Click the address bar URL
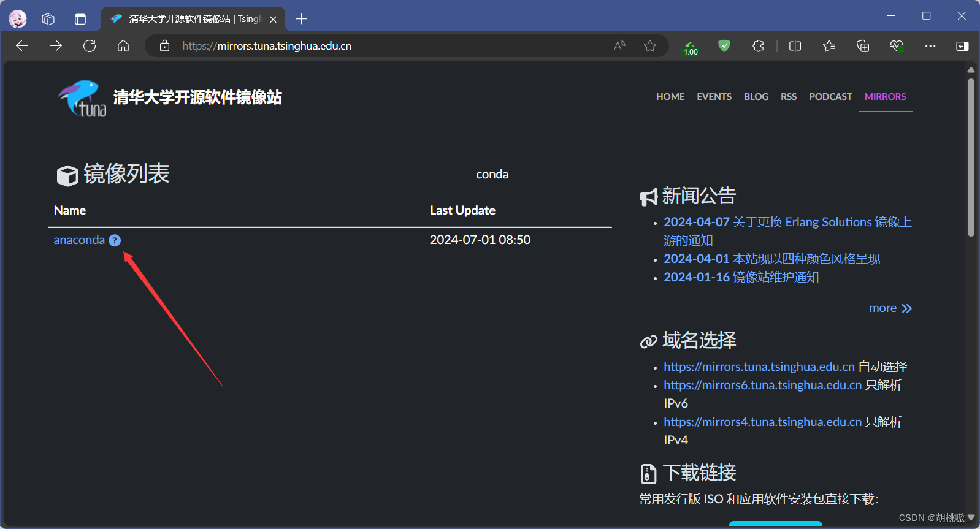Screen dimensions: 980x529 [x=267, y=46]
